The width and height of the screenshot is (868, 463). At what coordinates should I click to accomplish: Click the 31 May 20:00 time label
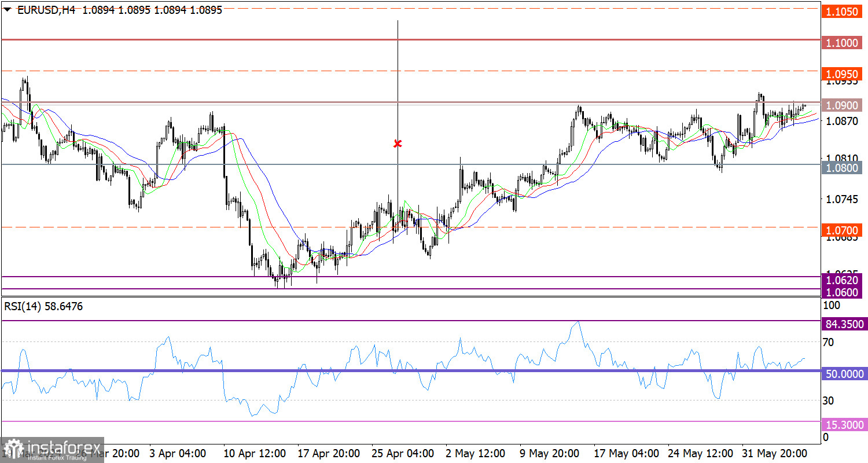tap(774, 453)
